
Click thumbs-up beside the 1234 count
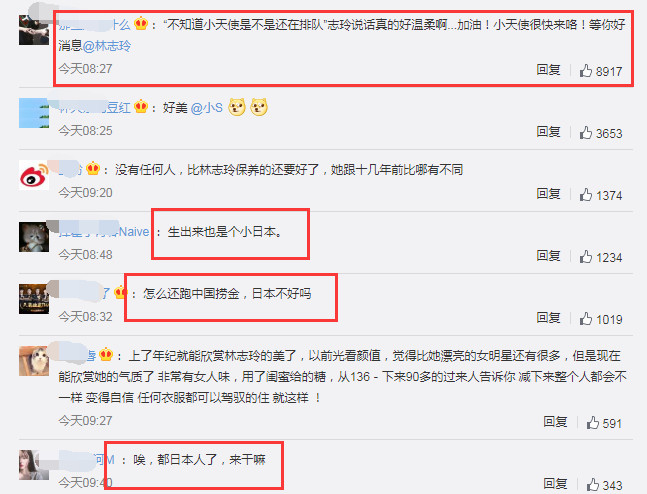586,257
